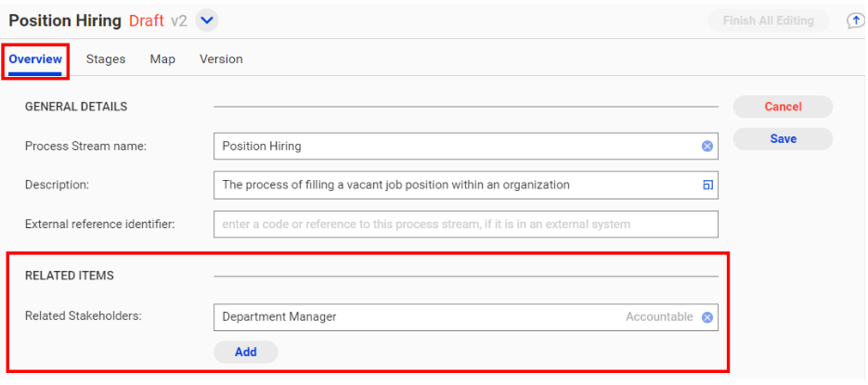
Task: Click the Draft status label
Action: point(146,21)
